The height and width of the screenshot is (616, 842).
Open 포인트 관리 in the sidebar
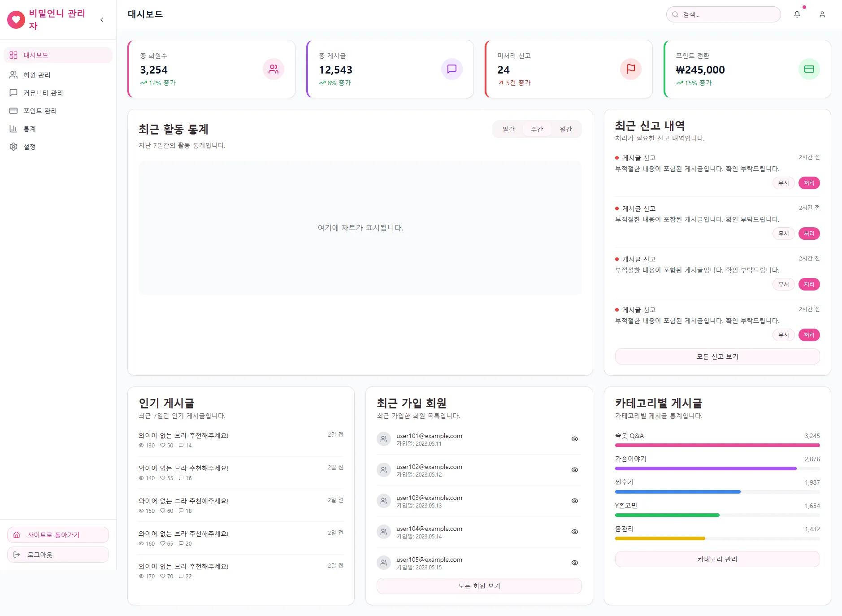[58, 111]
